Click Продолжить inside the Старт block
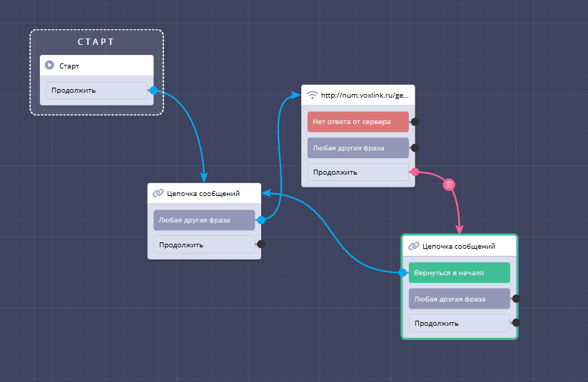 coord(96,91)
